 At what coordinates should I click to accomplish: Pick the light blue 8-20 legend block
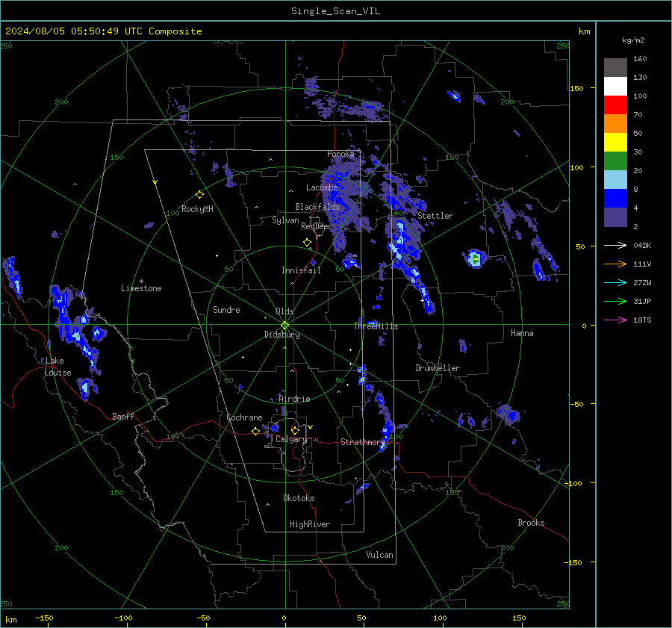point(615,180)
